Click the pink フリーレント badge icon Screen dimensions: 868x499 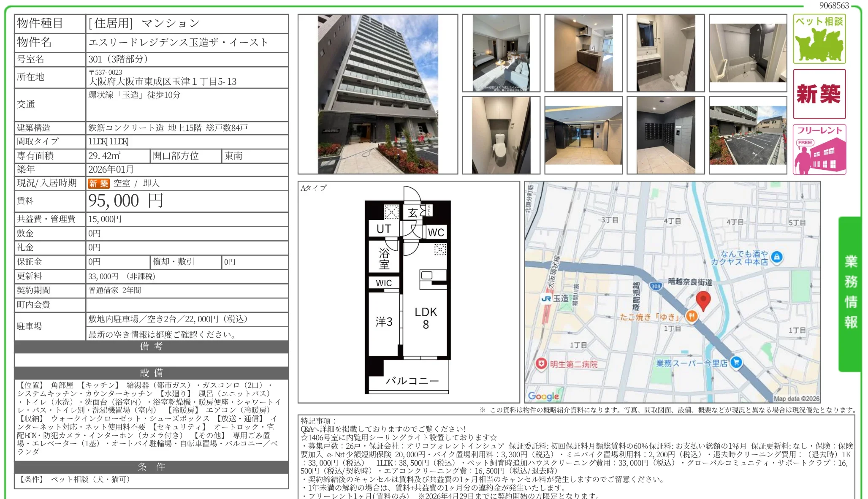(x=819, y=149)
